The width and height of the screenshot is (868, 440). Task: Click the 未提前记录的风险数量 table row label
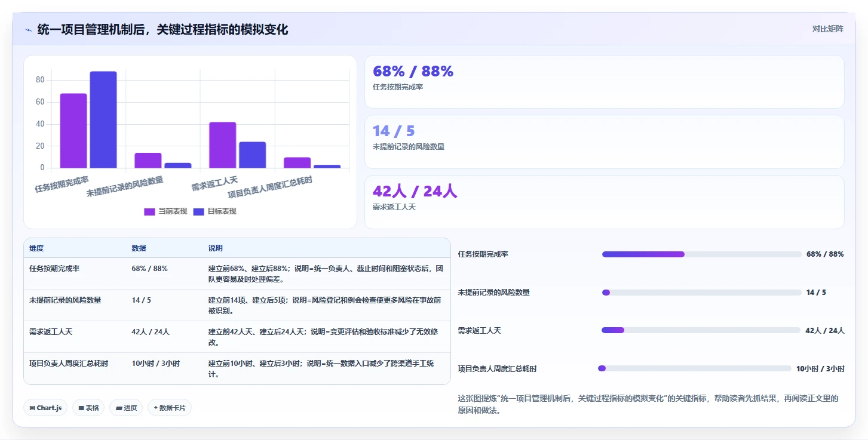tap(65, 300)
